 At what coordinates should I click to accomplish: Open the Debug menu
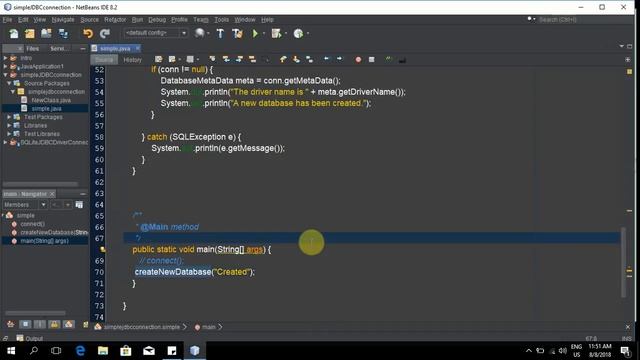tap(157, 20)
